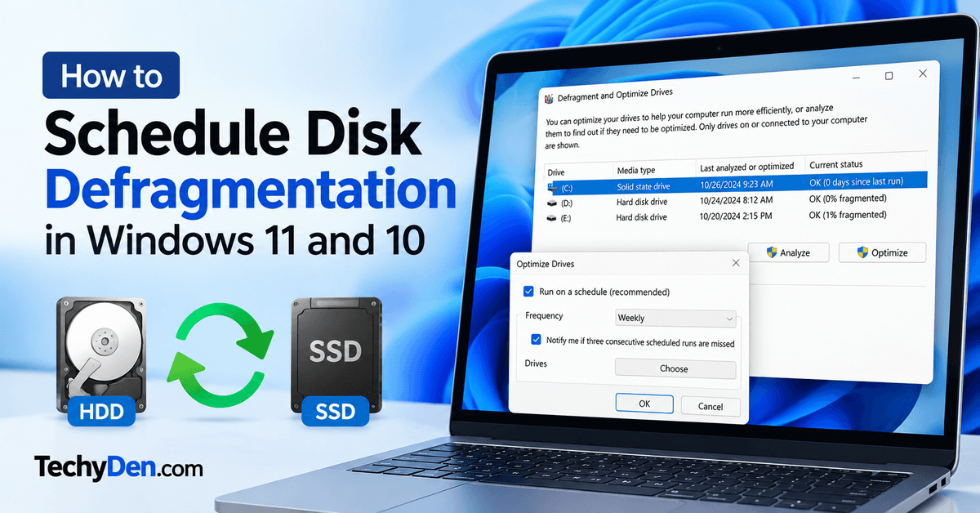Click the Optimize Drives dialog title
The image size is (980, 513).
pyautogui.click(x=547, y=265)
